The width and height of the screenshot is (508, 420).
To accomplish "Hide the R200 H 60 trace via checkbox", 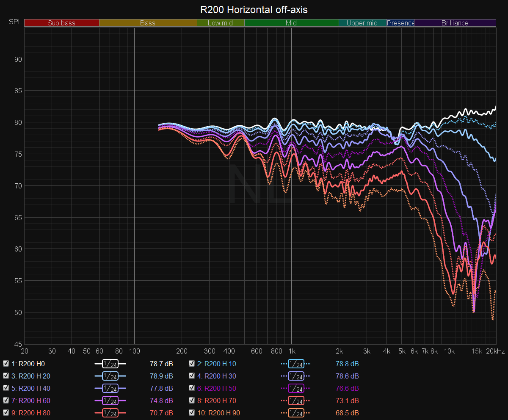I will coord(6,401).
